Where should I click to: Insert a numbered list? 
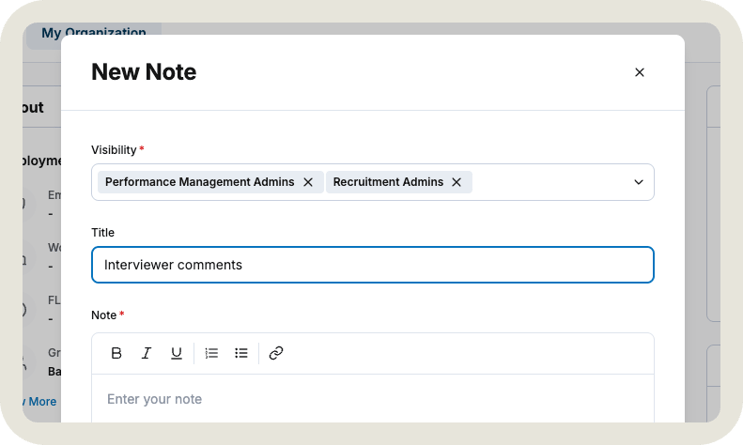[211, 353]
